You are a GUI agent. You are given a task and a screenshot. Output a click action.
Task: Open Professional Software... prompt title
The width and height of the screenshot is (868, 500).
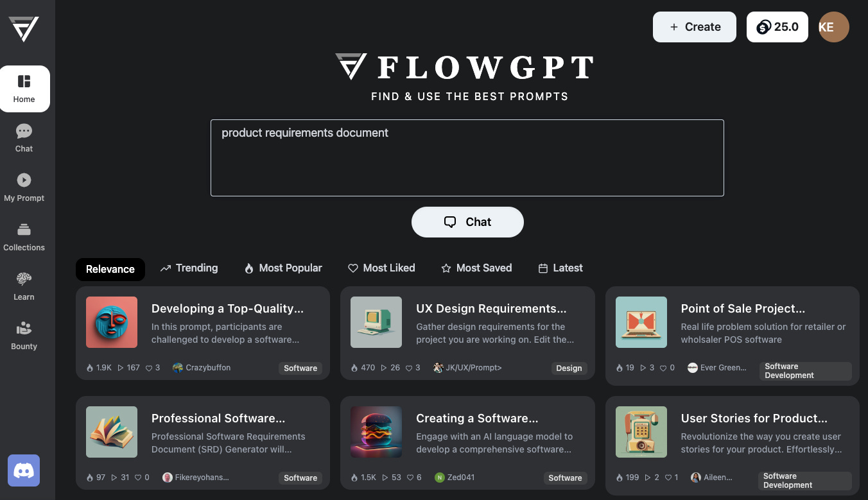(218, 418)
